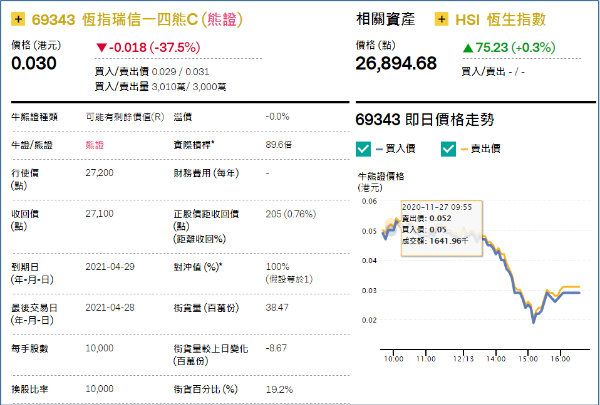
Task: Click the call level value 27,100
Action: pyautogui.click(x=99, y=214)
